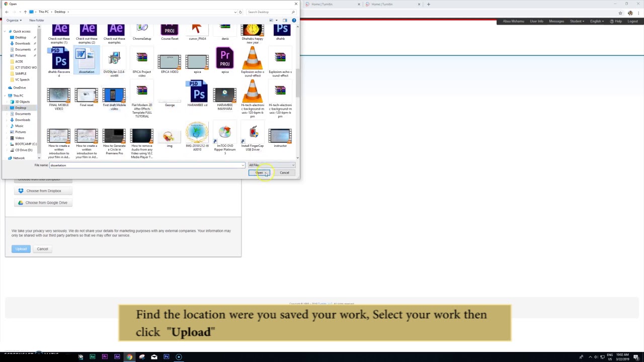
Task: Open User Info in Turnitin header
Action: [x=536, y=21]
